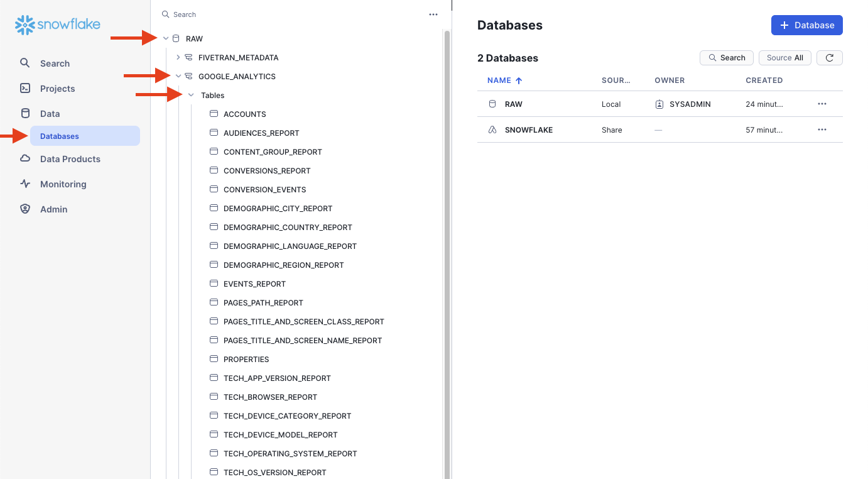Refresh the databases list
The height and width of the screenshot is (479, 868).
830,58
